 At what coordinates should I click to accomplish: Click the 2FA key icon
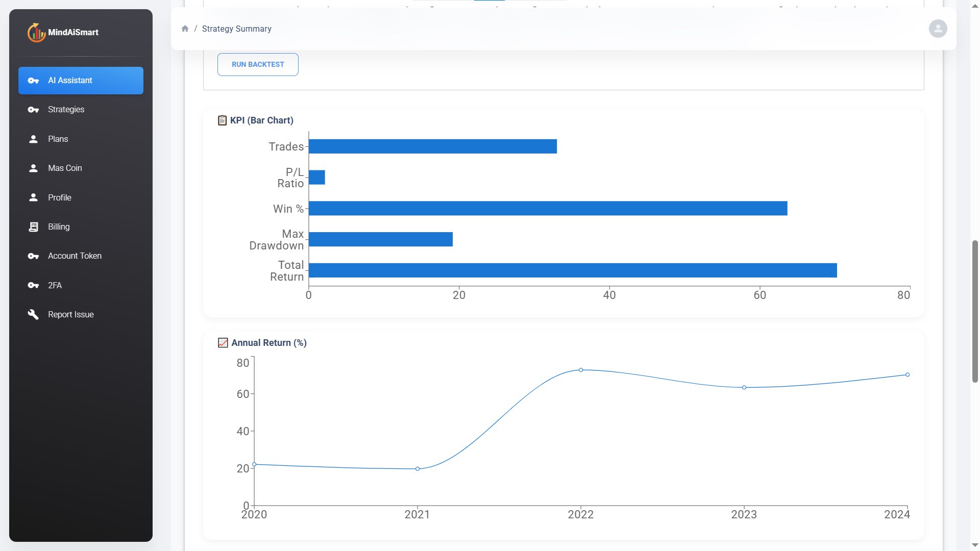tap(33, 285)
